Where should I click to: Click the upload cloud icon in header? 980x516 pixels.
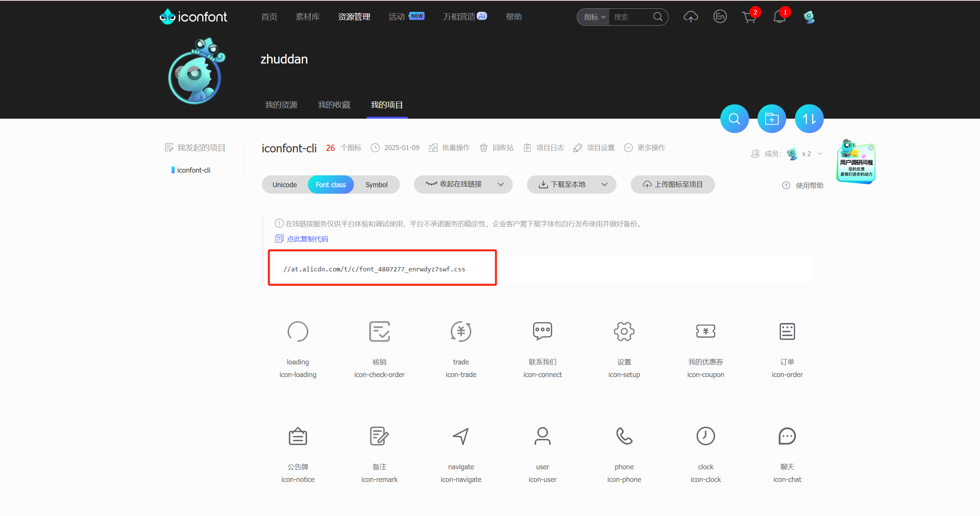690,17
